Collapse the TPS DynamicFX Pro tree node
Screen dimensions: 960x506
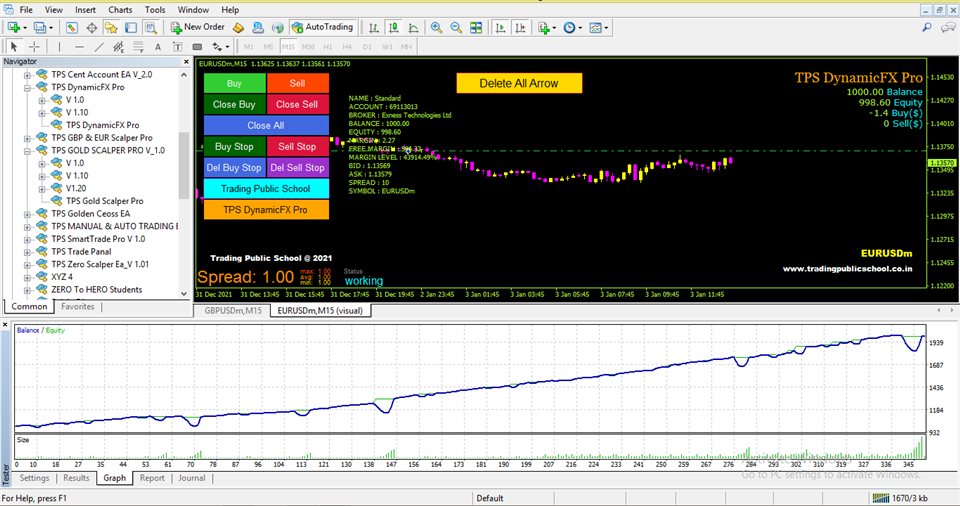pos(27,88)
